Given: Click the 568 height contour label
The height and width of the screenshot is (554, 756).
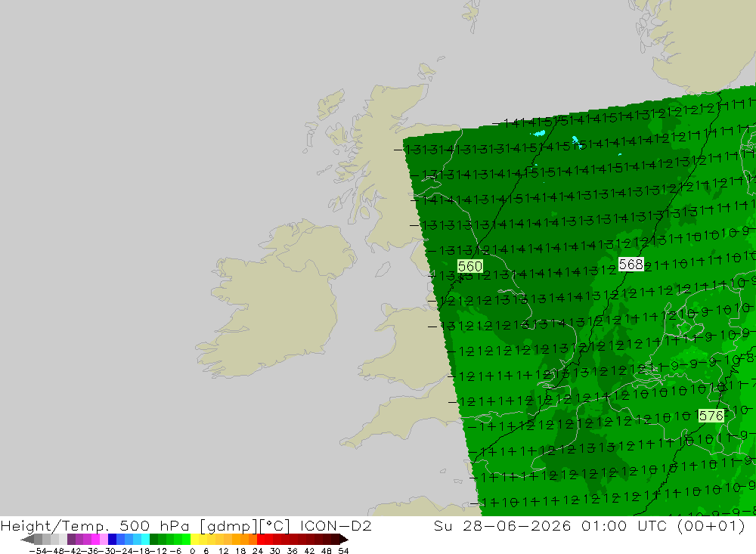Looking at the screenshot, I should tap(631, 265).
